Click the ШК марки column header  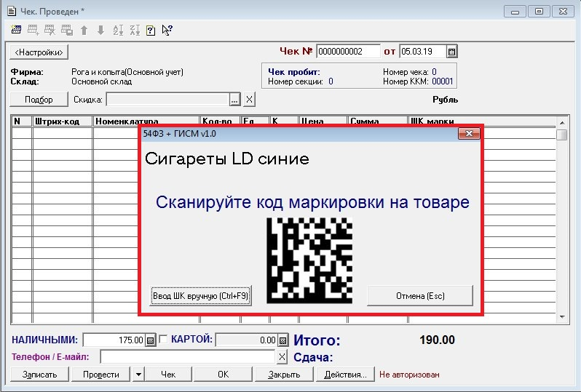(482, 121)
